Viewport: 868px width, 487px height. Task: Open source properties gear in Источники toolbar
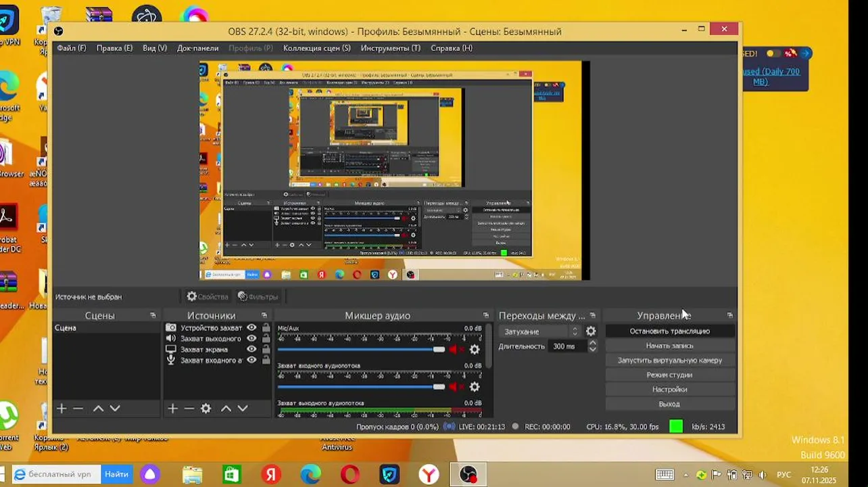tap(206, 409)
